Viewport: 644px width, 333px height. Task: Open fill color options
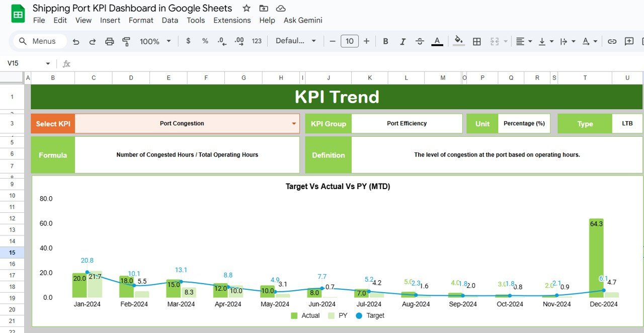(x=458, y=41)
